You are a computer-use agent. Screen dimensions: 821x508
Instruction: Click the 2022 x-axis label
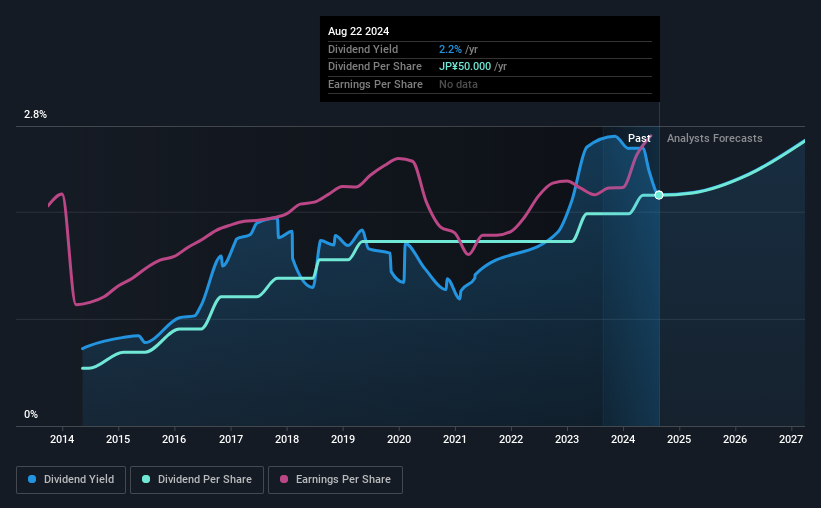pyautogui.click(x=511, y=439)
